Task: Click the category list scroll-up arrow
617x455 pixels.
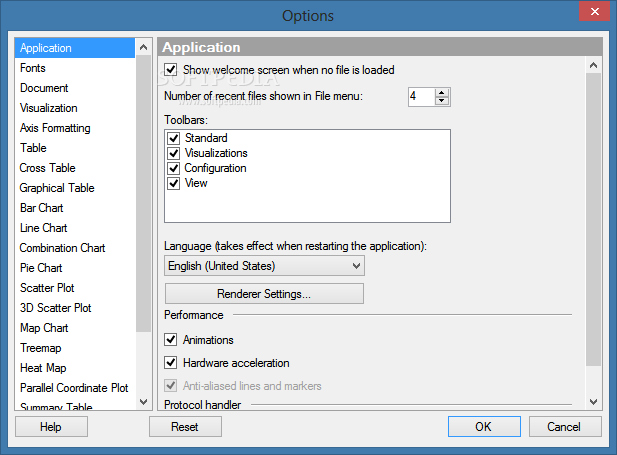Action: (x=144, y=48)
